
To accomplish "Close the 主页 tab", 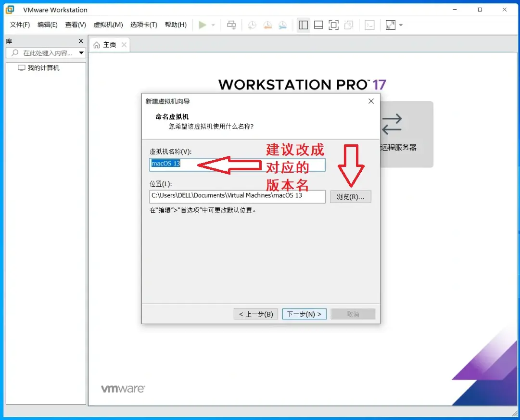I will [x=124, y=45].
